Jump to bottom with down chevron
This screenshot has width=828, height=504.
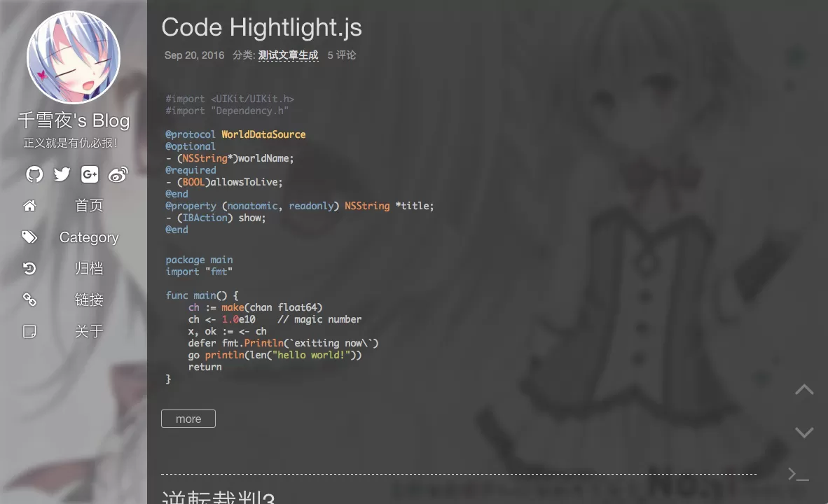804,433
